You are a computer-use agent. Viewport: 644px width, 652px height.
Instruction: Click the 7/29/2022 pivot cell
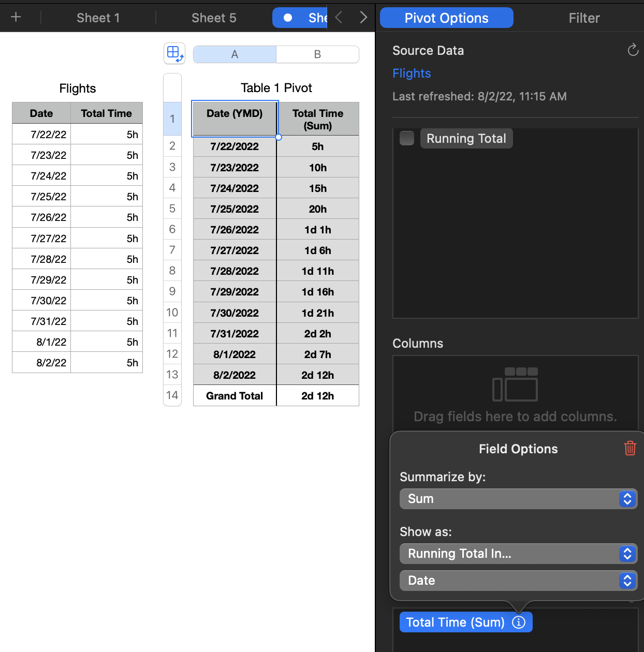tap(235, 292)
